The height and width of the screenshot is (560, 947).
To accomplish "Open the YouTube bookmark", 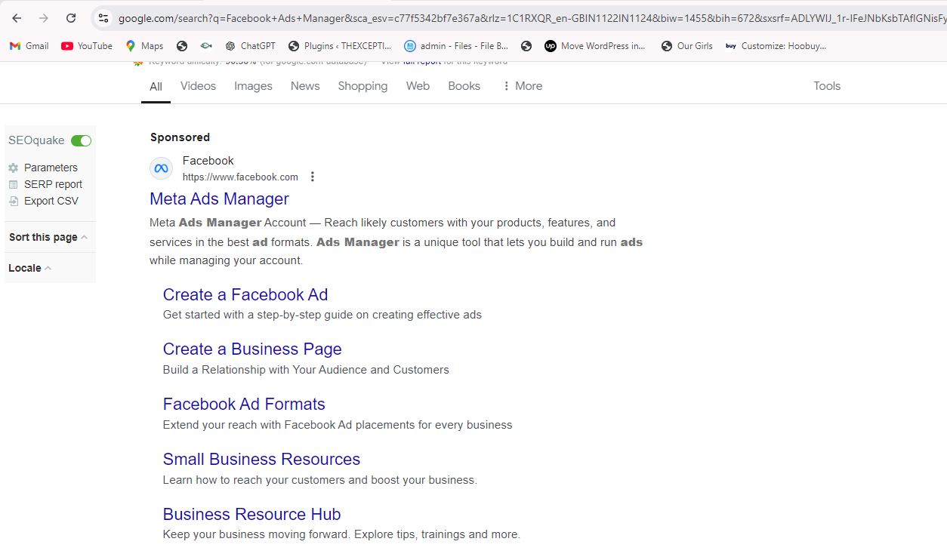I will coord(87,46).
